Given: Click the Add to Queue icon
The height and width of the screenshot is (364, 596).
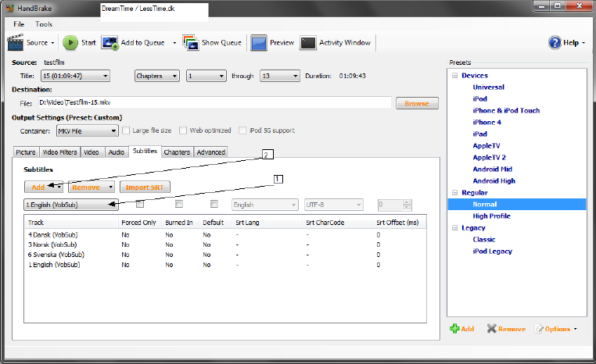Looking at the screenshot, I should (x=110, y=42).
